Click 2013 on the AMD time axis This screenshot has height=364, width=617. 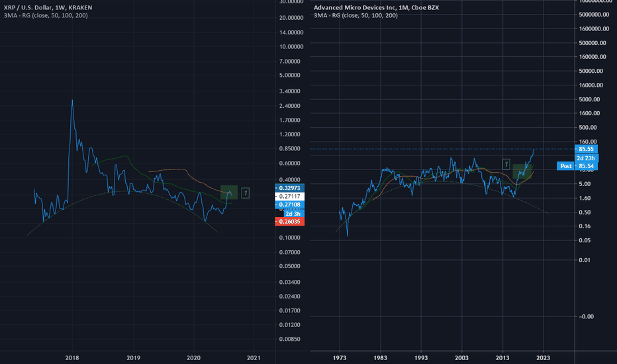click(x=502, y=357)
